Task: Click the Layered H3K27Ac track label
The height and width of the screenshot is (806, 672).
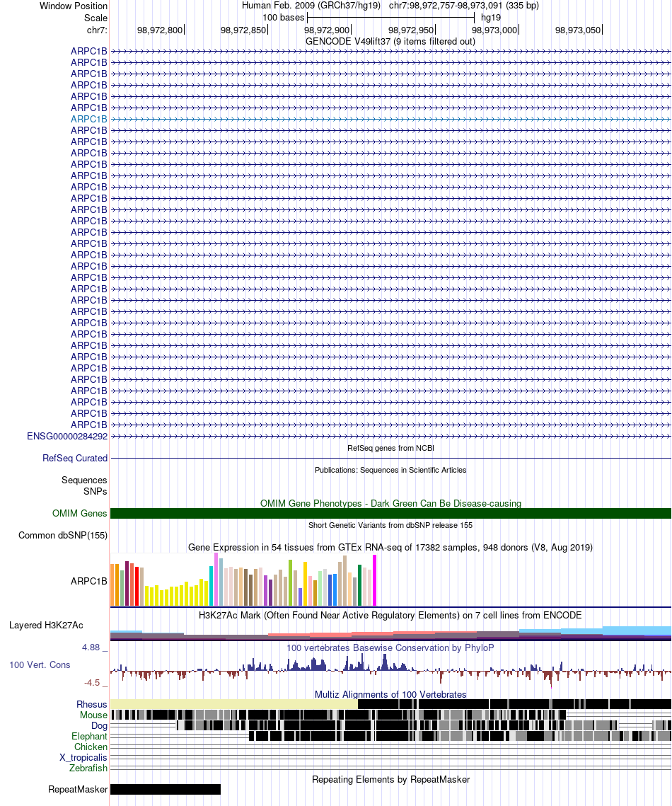Action: point(46,625)
